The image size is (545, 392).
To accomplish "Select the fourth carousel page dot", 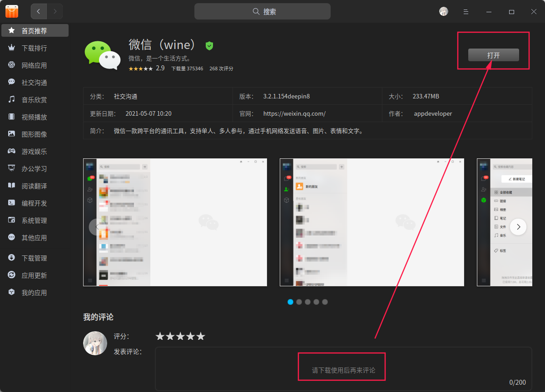I will tap(317, 302).
